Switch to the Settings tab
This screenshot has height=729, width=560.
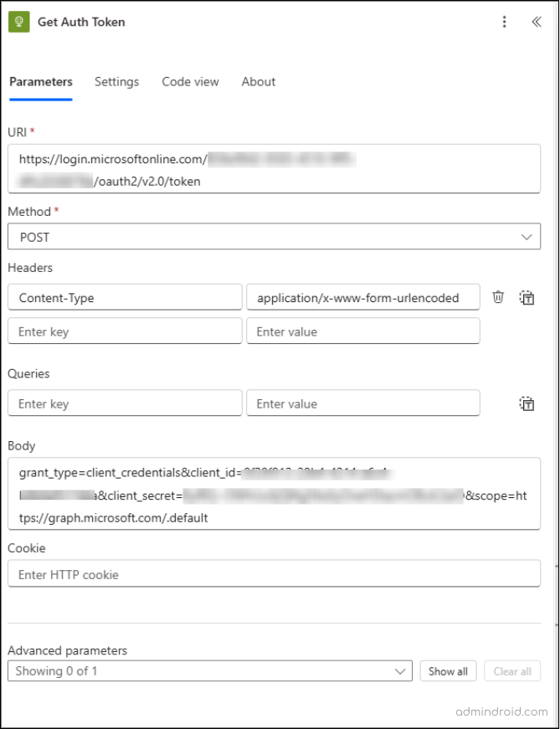116,82
